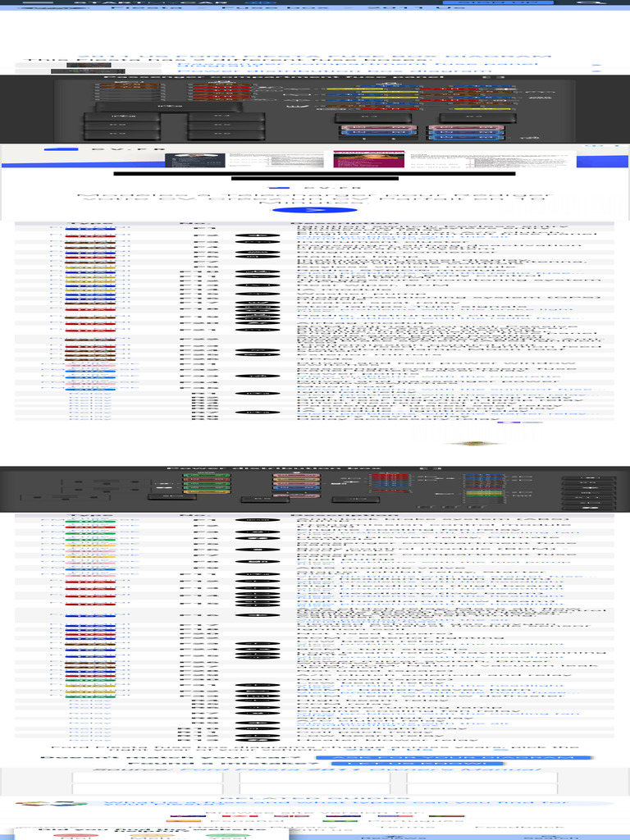The image size is (630, 840).
Task: Open search using the header magnifier icon
Action: coord(592,2)
